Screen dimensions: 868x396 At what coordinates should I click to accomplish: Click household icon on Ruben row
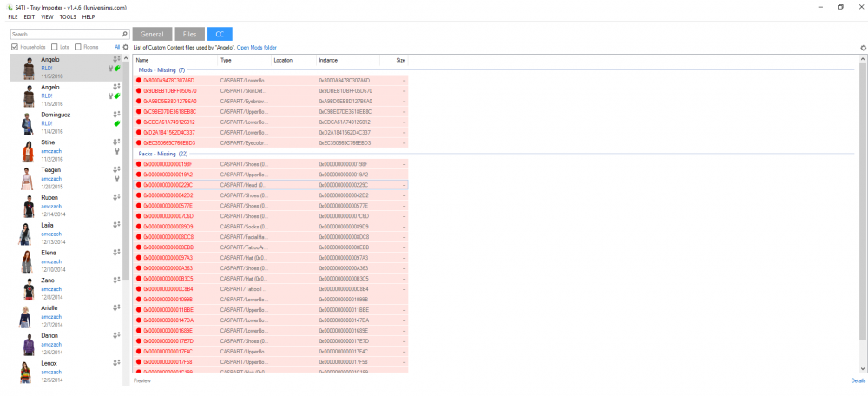116,197
